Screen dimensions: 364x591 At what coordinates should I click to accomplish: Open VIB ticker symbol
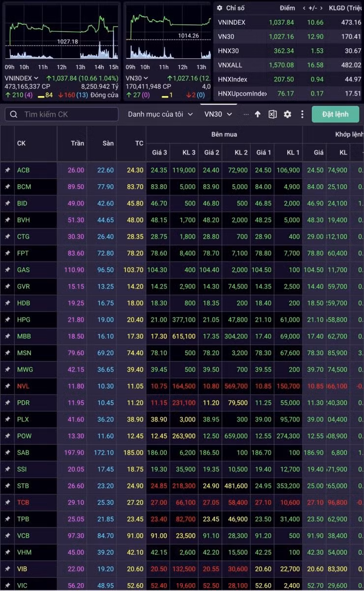tap(23, 569)
